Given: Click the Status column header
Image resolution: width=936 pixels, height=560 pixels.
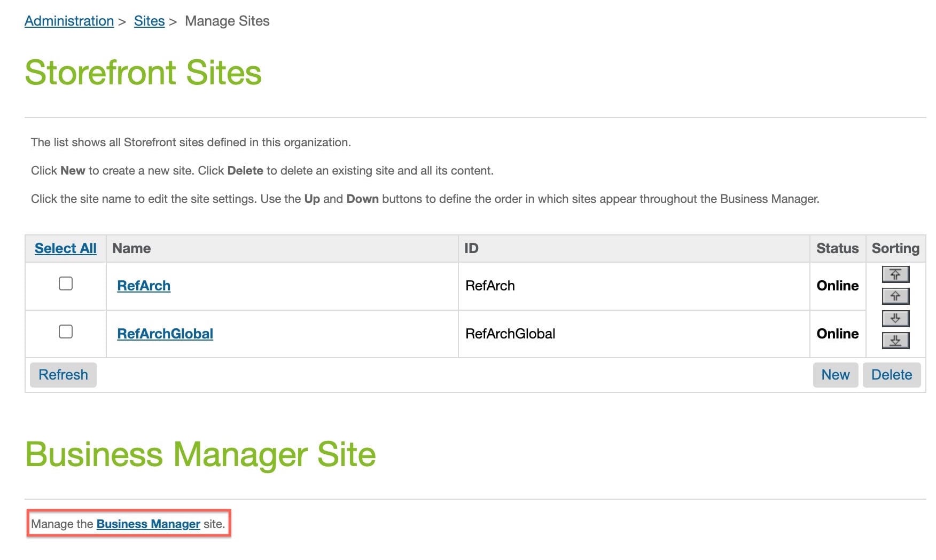Looking at the screenshot, I should point(837,248).
